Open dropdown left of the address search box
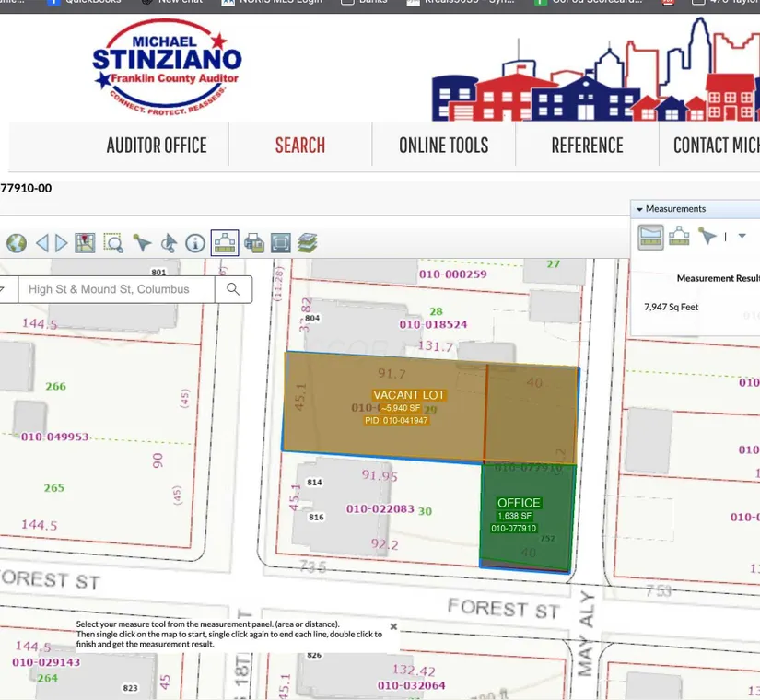The image size is (760, 700). pos(4,289)
